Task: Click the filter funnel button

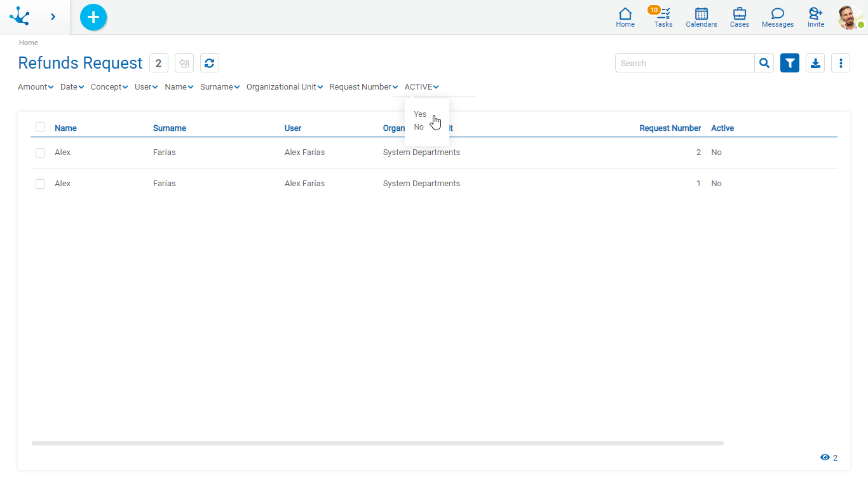Action: [x=789, y=63]
